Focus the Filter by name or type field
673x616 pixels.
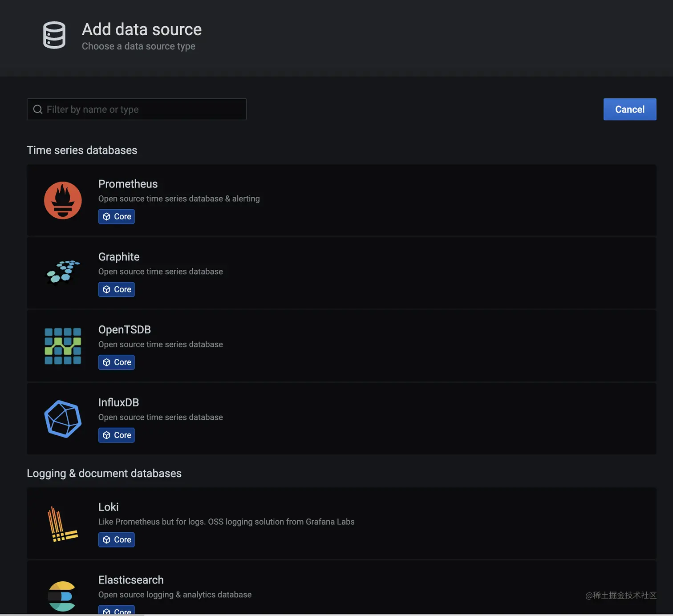click(137, 109)
